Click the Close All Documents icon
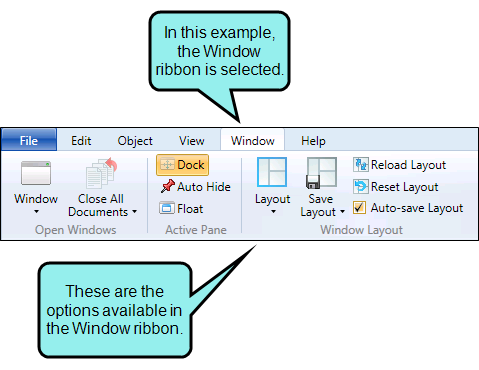The image size is (479, 370). click(x=102, y=173)
